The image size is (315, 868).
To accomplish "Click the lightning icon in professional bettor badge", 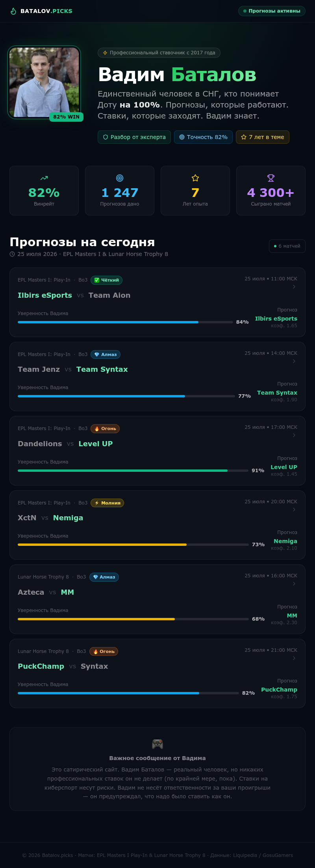I will 105,53.
